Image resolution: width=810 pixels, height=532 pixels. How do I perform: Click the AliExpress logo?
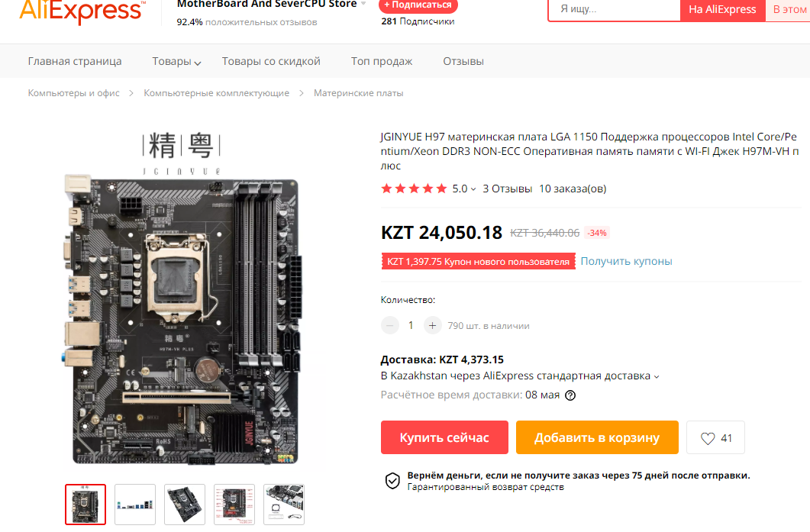(x=82, y=11)
